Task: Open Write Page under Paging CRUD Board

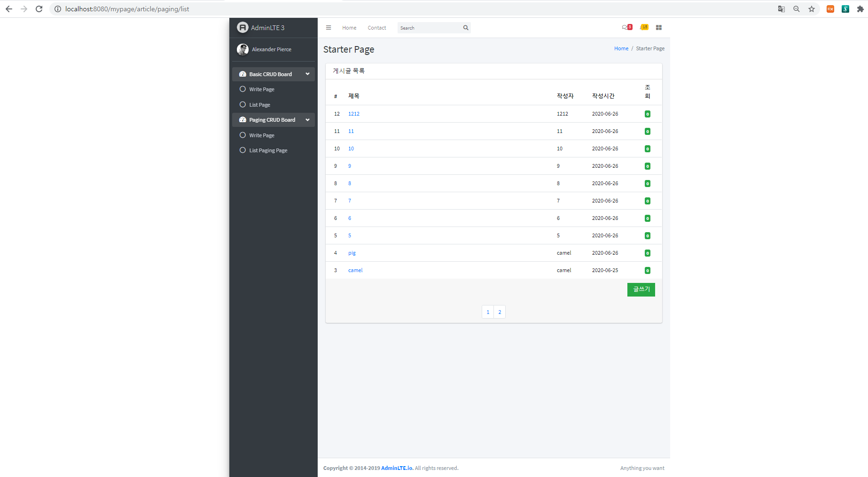Action: pyautogui.click(x=274, y=135)
